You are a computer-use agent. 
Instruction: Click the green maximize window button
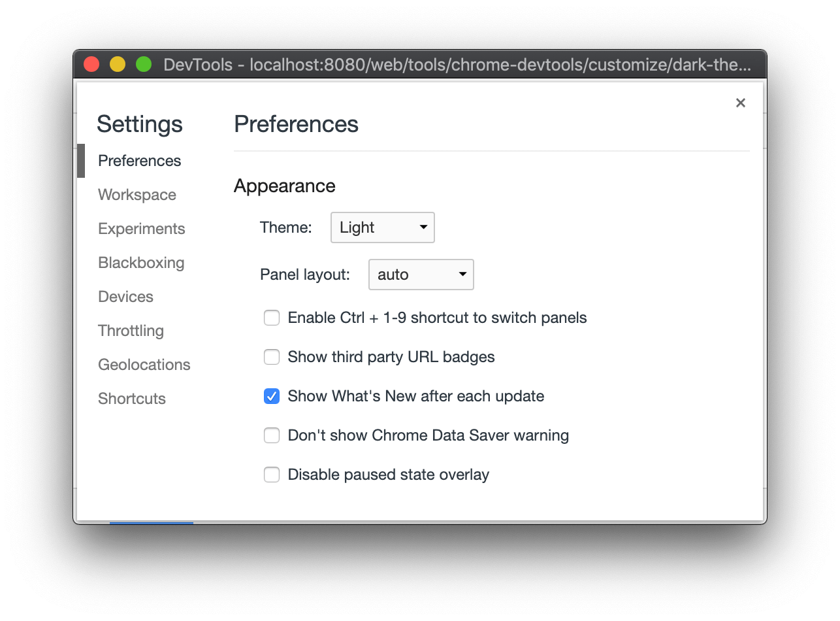tap(144, 65)
